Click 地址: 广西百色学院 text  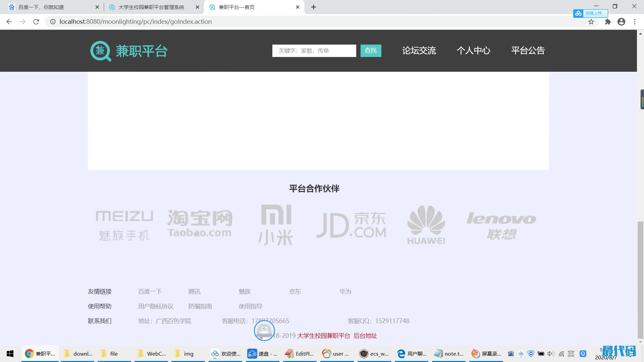(165, 321)
